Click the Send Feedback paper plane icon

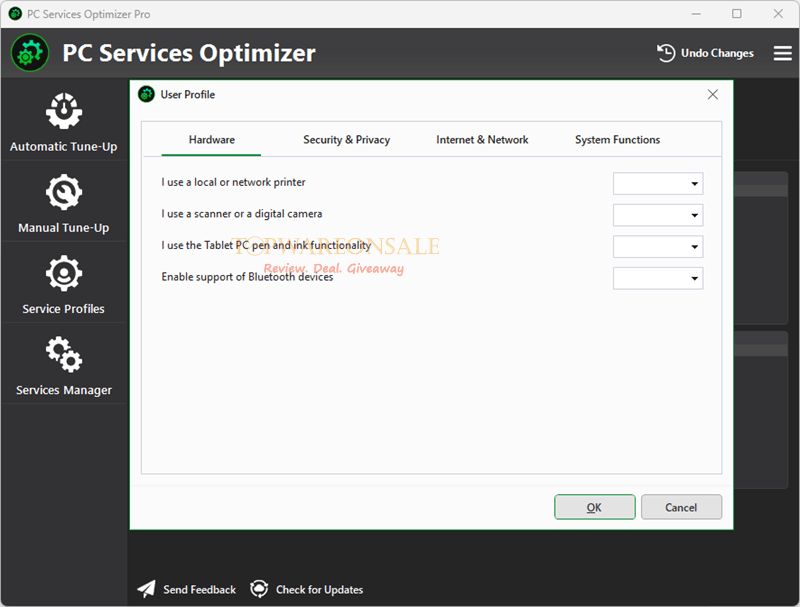point(146,589)
